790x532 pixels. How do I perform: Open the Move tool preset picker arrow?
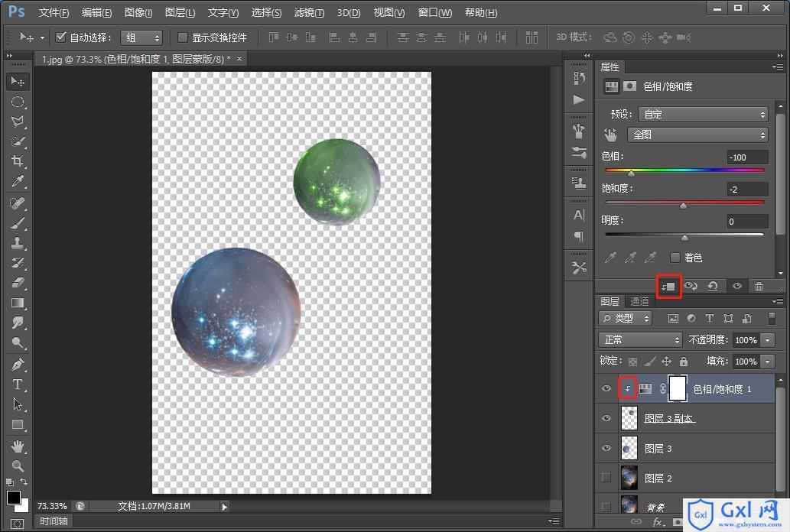(42, 37)
